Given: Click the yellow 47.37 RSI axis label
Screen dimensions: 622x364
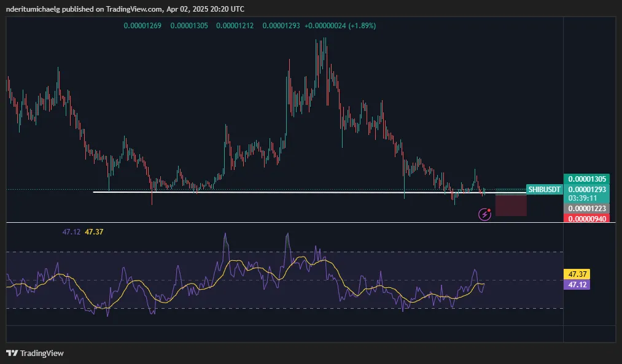Looking at the screenshot, I should [x=577, y=274].
